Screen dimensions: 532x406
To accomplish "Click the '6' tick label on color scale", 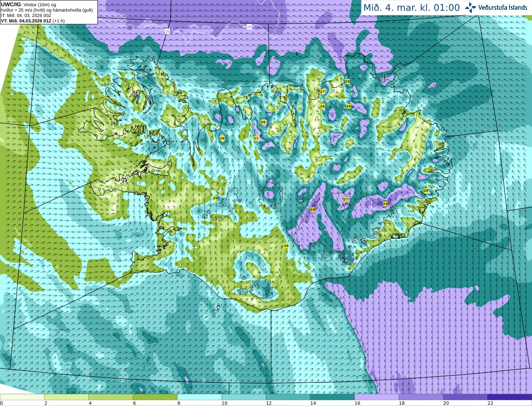I will click(134, 403).
